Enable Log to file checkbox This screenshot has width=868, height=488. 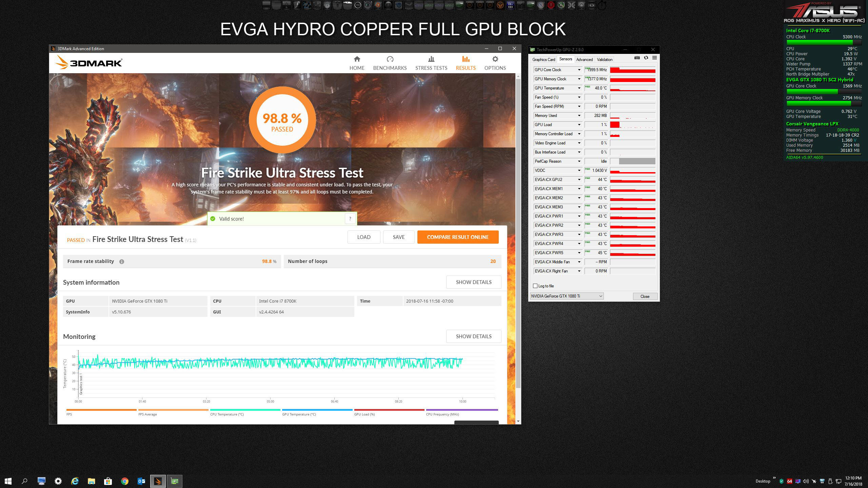[x=535, y=286]
